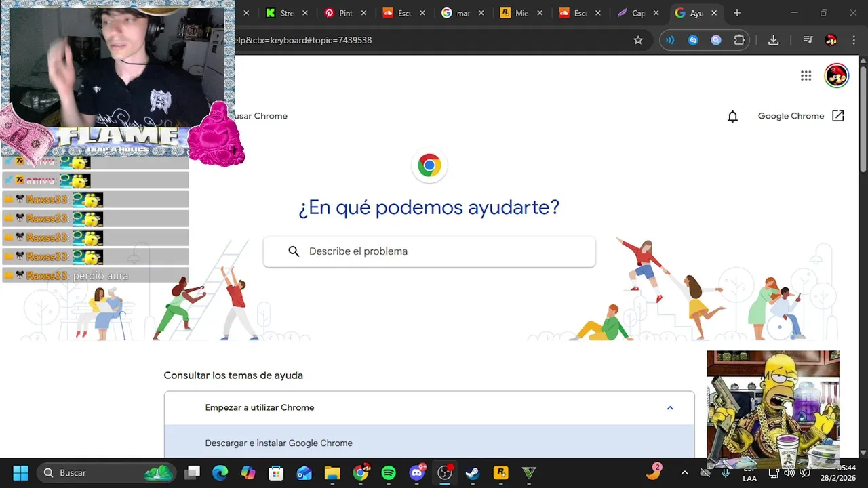The width and height of the screenshot is (868, 488).
Task: Click Consultar los temas de ayuda text
Action: point(233,375)
